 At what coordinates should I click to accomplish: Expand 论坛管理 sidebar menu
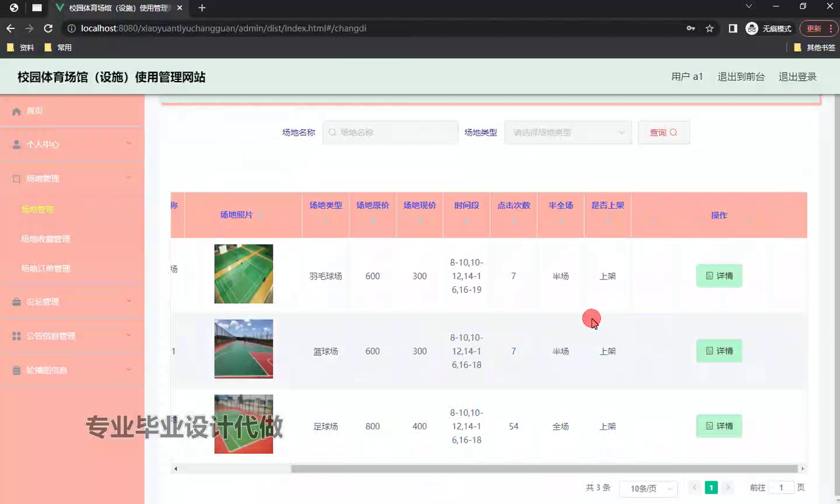(x=72, y=302)
